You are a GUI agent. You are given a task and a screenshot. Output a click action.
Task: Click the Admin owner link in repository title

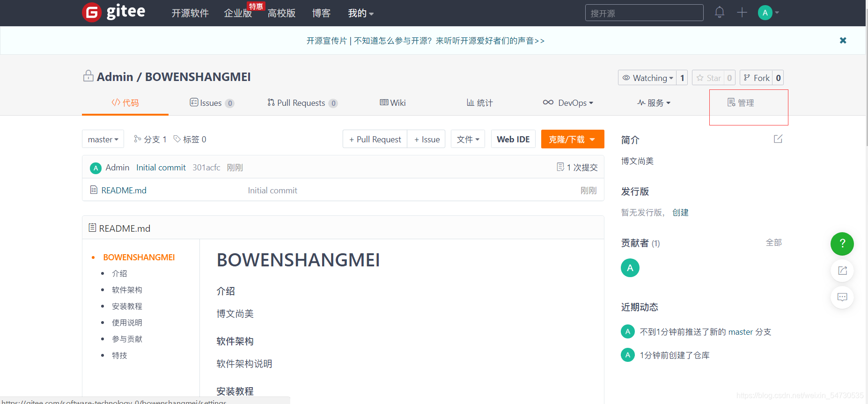tap(115, 77)
